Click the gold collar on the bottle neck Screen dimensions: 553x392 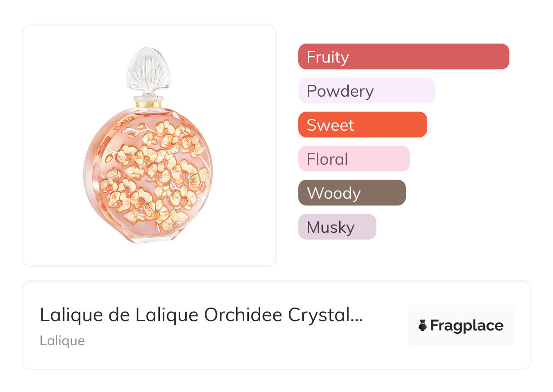[x=148, y=104]
